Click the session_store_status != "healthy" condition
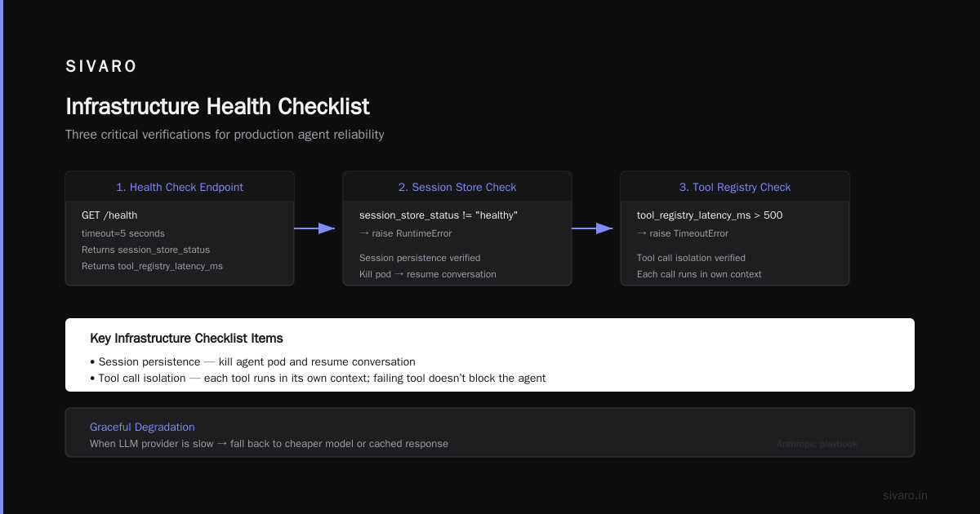 (x=439, y=215)
